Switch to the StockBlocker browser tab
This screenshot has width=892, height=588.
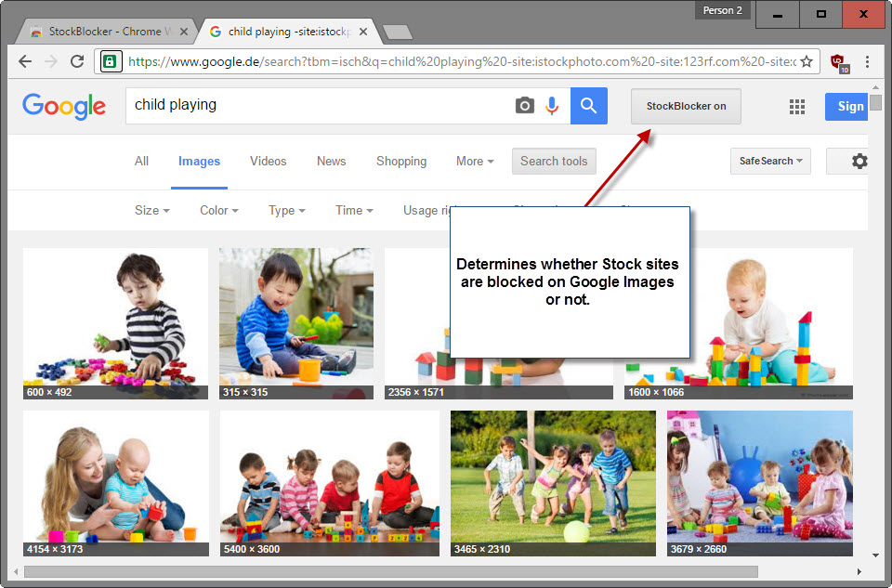tap(105, 32)
